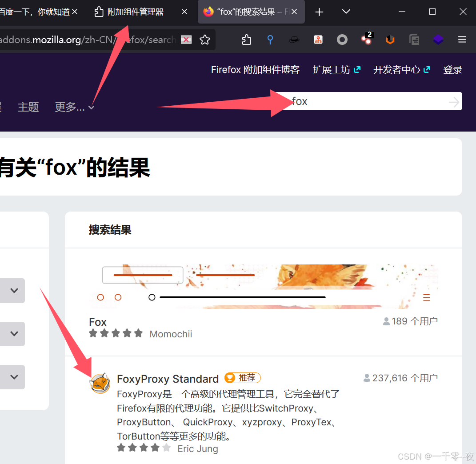Screen dimensions: 476x464
Task: Open the Fox theme title link
Action: [97, 322]
